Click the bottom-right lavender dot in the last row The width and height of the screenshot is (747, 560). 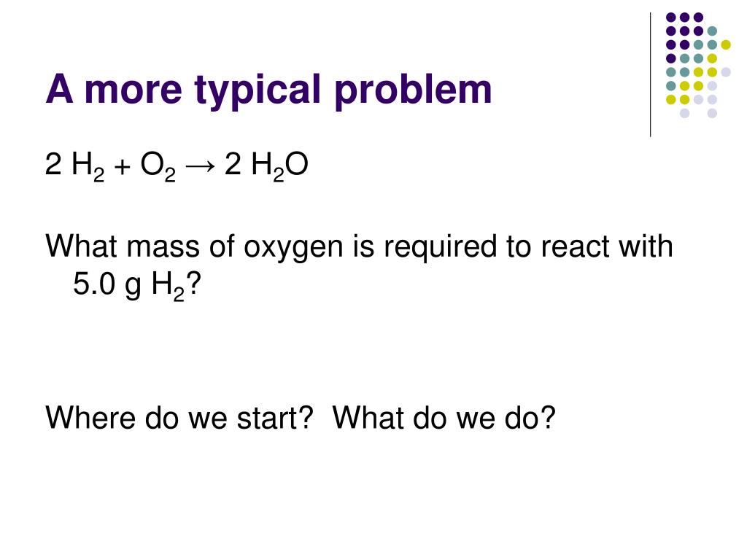click(712, 113)
